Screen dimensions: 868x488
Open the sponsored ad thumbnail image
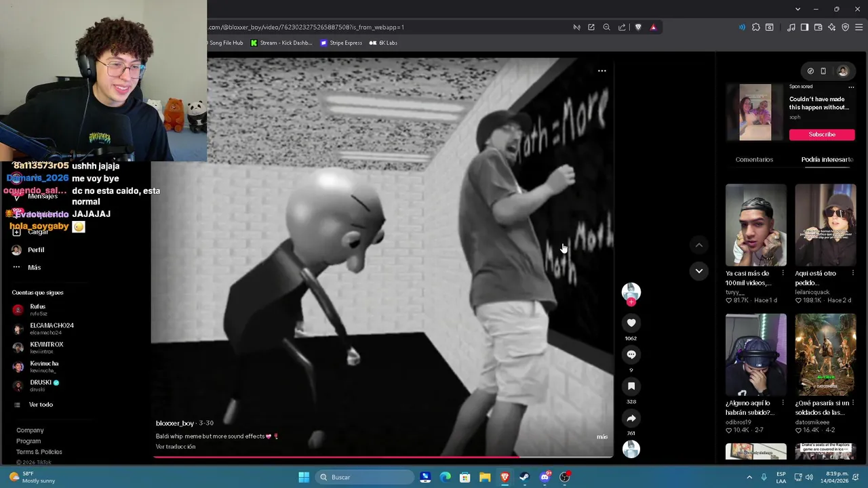755,113
